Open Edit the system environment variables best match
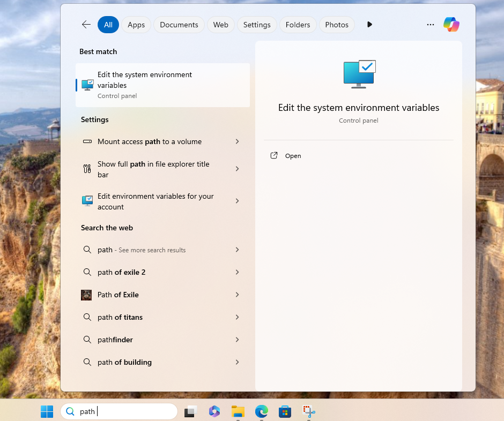 coord(162,85)
